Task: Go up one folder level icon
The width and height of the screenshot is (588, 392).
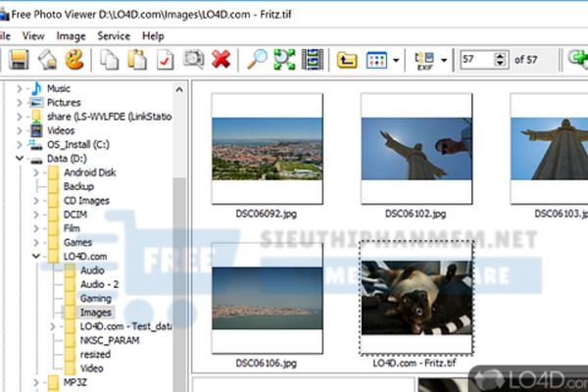Action: [347, 60]
